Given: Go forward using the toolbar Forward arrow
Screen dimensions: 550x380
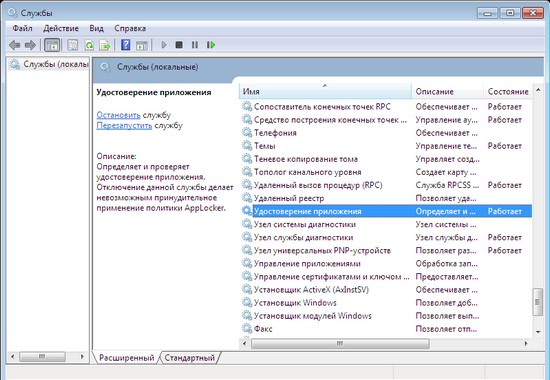Looking at the screenshot, I should pyautogui.click(x=30, y=45).
